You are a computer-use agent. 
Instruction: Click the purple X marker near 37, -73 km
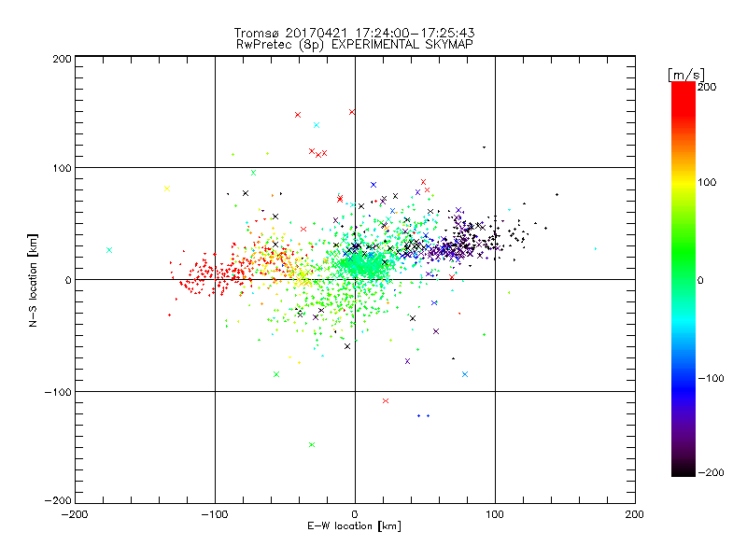(407, 361)
